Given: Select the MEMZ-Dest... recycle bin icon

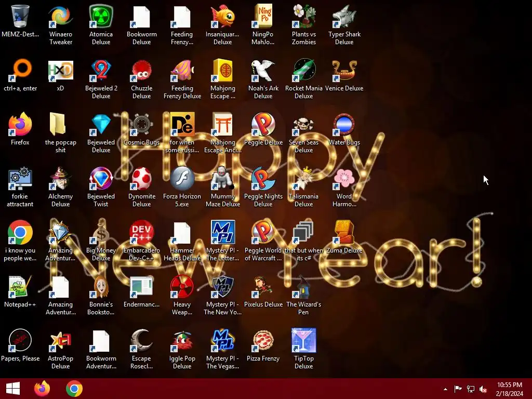Looking at the screenshot, I should click(x=20, y=16).
